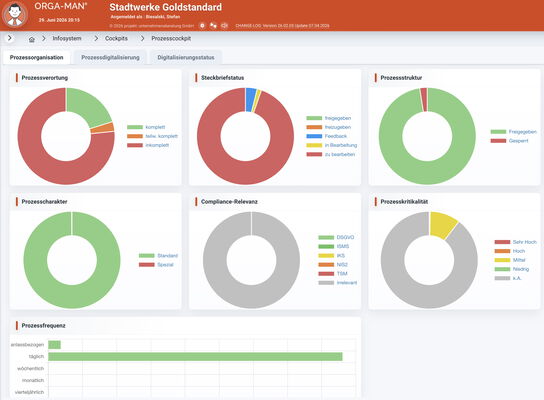Toggle 'irrelevant' legend entry in Compliance-Relevanz
Screen dimensions: 544x400
click(x=338, y=283)
